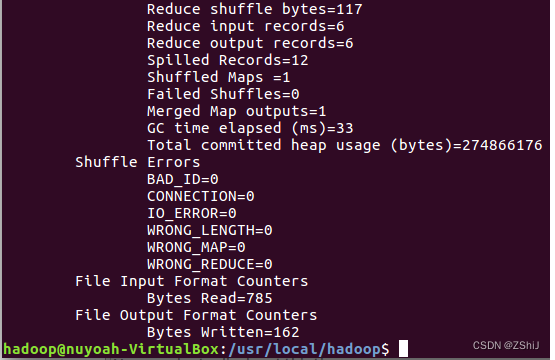Click the Bytes Read=785 line
The height and width of the screenshot is (360, 555).
210,298
